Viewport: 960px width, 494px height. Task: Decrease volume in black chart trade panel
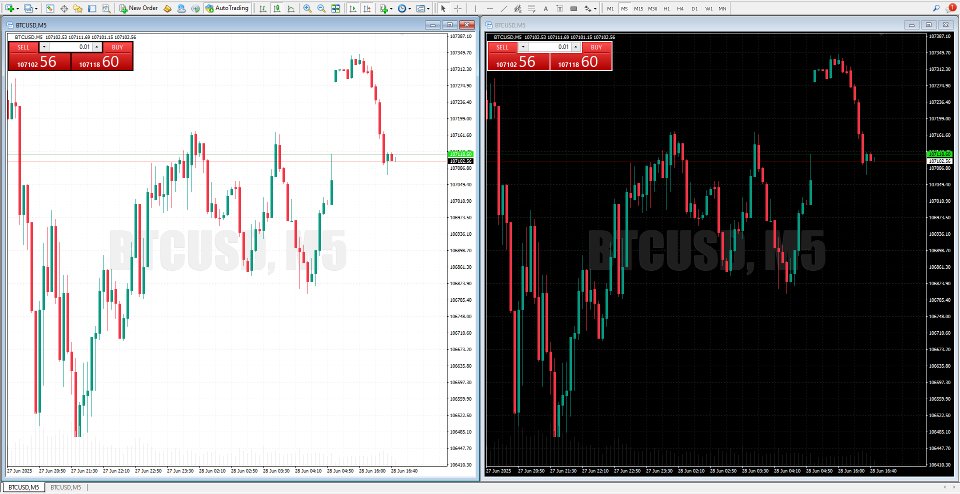(522, 47)
